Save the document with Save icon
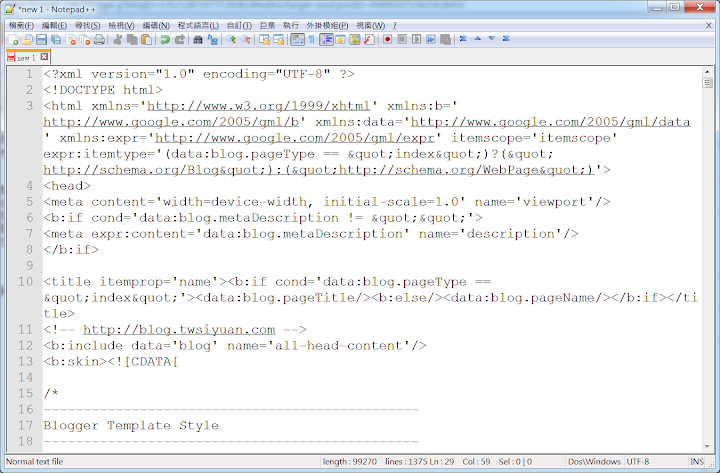The width and height of the screenshot is (720, 473). pos(41,39)
